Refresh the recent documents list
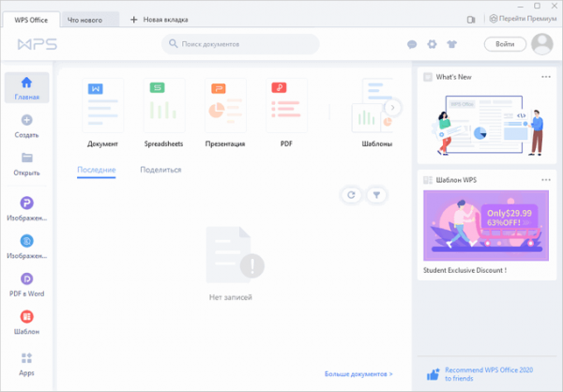The width and height of the screenshot is (563, 392). coord(351,195)
